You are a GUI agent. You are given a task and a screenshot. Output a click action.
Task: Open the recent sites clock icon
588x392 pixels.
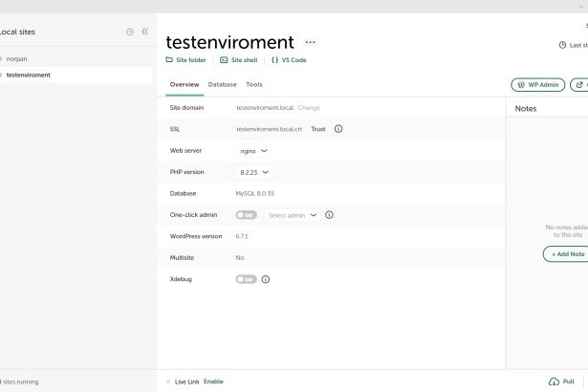[x=130, y=32]
